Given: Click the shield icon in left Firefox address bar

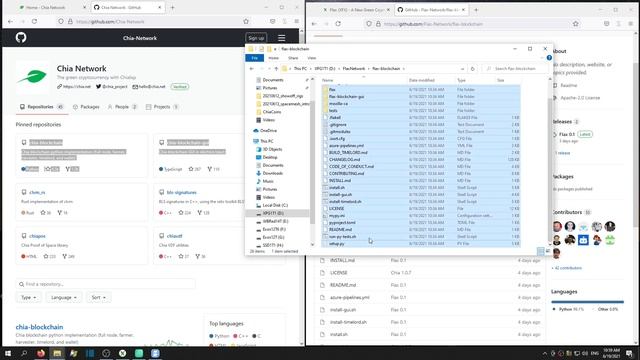Looking at the screenshot, I should tap(61, 21).
